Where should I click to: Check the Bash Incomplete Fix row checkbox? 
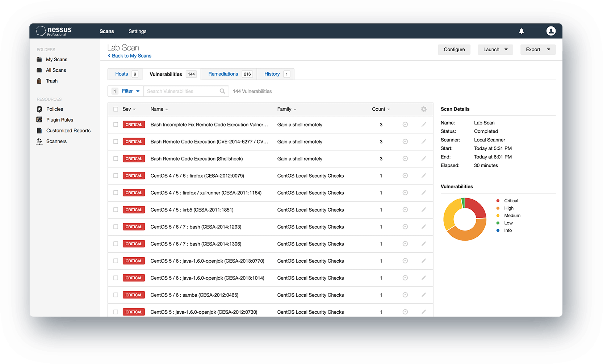point(116,124)
